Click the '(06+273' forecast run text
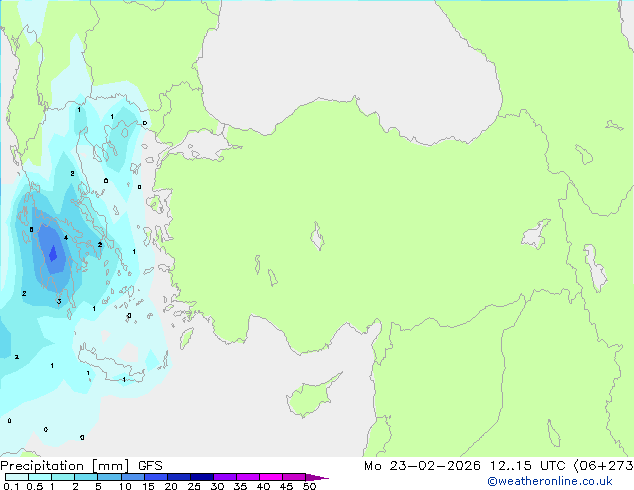 tap(603, 466)
